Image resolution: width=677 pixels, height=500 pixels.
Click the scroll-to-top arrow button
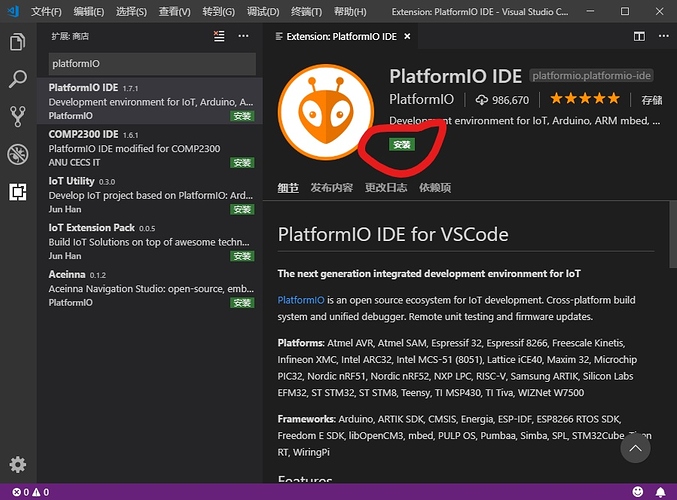(635, 448)
